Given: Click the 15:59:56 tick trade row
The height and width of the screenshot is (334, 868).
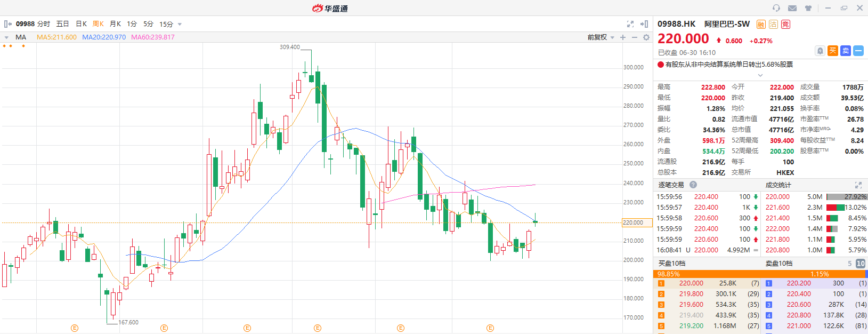Looking at the screenshot, I should [x=707, y=197].
